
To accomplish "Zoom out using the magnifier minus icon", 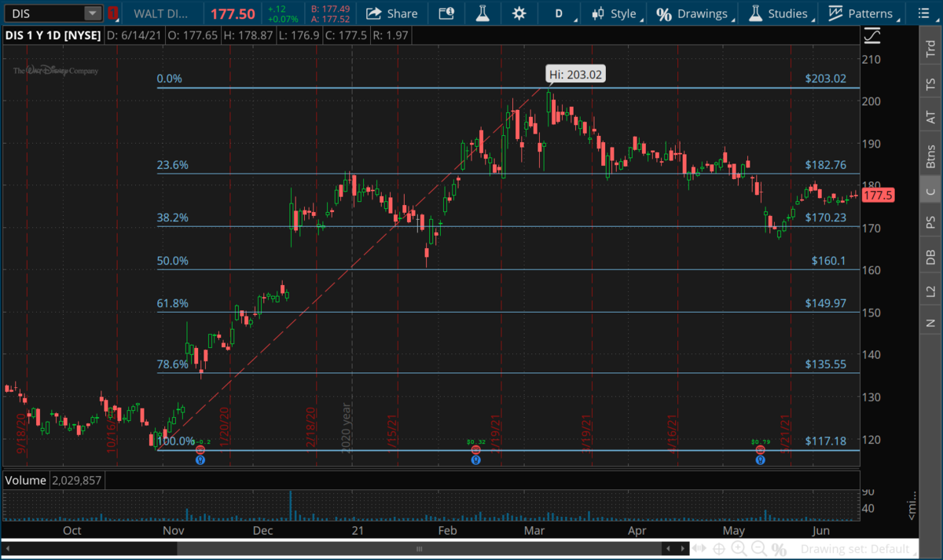I will (759, 549).
